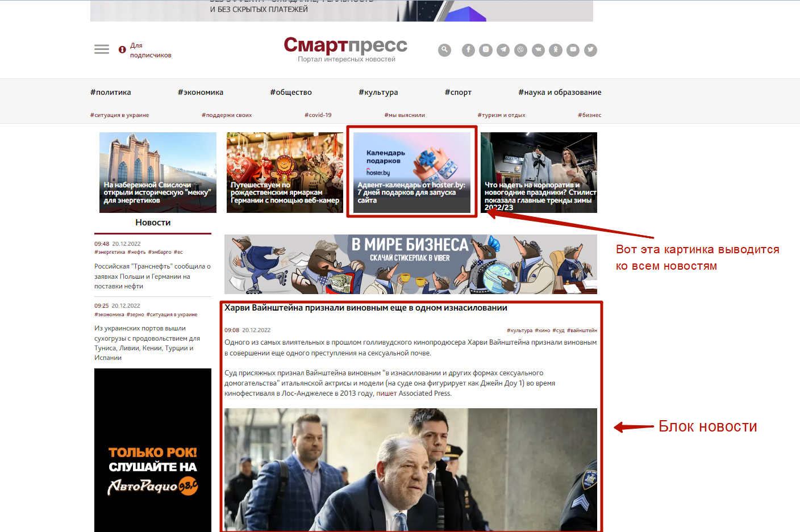The image size is (800, 532).
Task: Open the #политика section
Action: click(110, 93)
